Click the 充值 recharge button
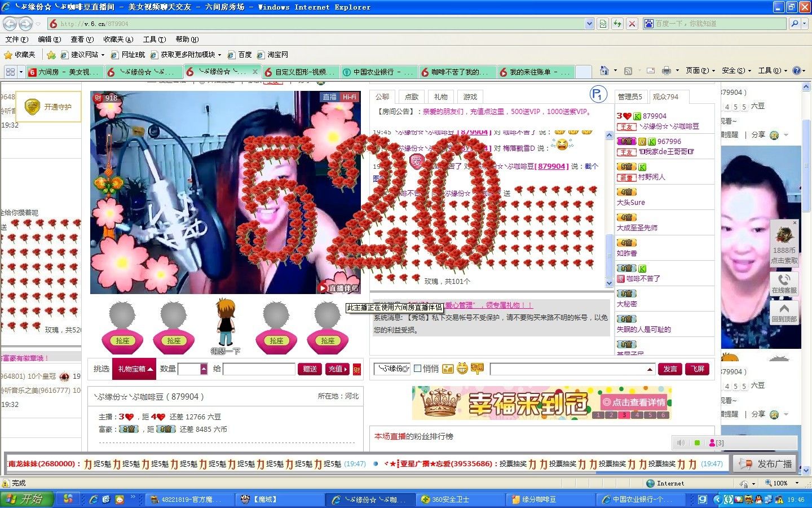The width and height of the screenshot is (812, 508). pos(338,369)
